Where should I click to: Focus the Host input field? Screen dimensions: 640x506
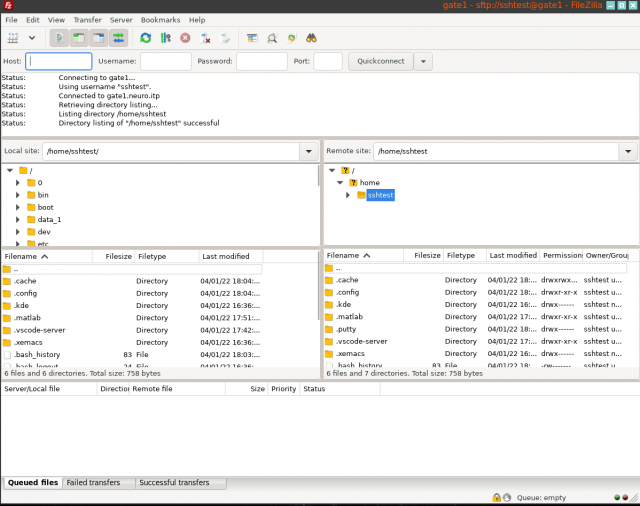point(59,61)
